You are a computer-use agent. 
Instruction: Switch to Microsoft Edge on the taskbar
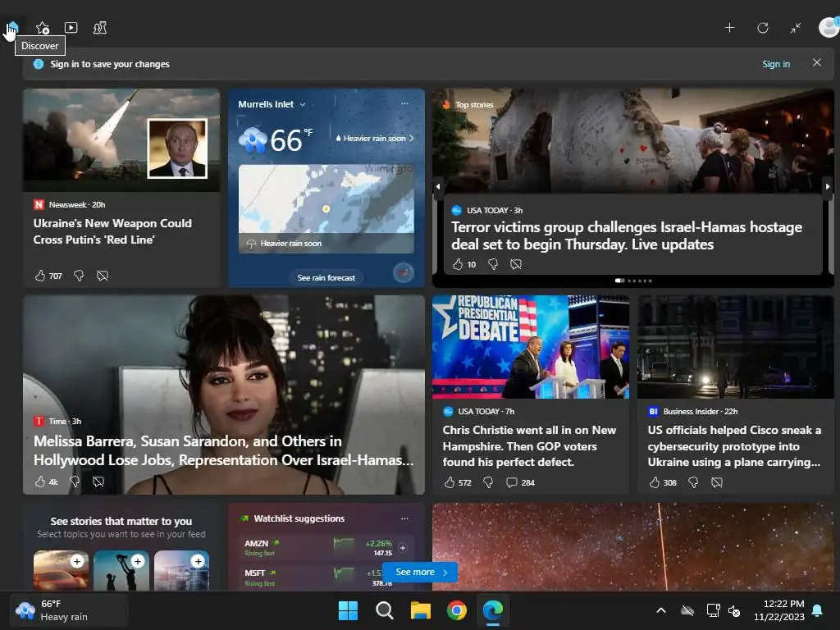pyautogui.click(x=493, y=610)
